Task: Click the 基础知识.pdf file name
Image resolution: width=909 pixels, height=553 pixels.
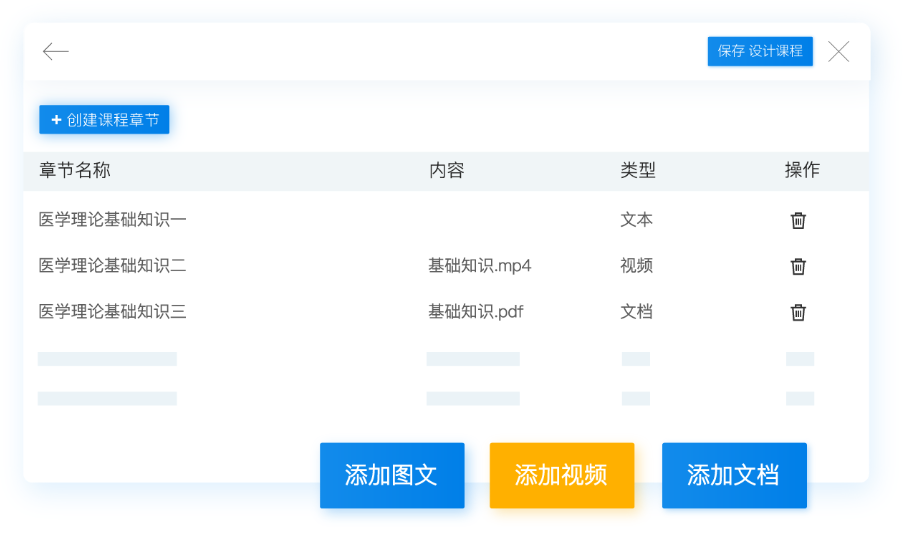Action: [x=475, y=312]
